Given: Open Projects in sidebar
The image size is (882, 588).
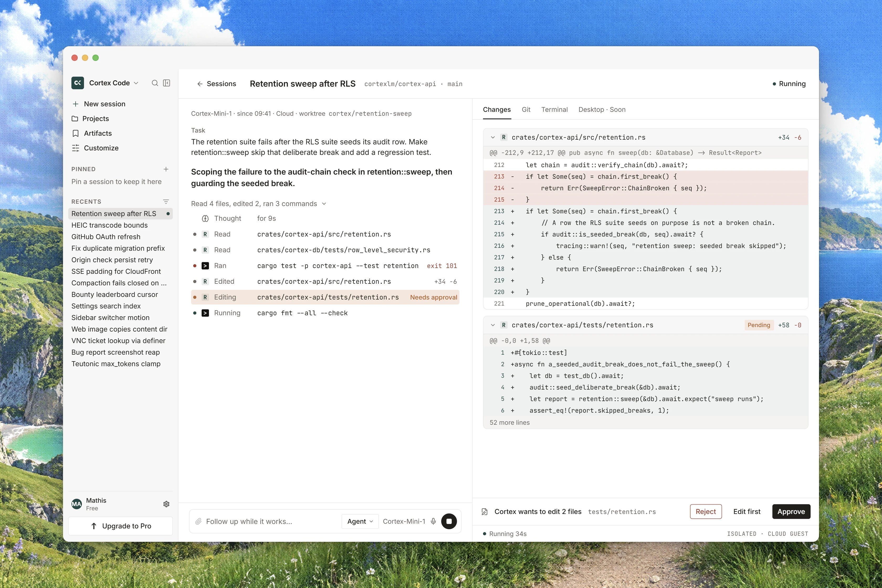Looking at the screenshot, I should pyautogui.click(x=120, y=118).
